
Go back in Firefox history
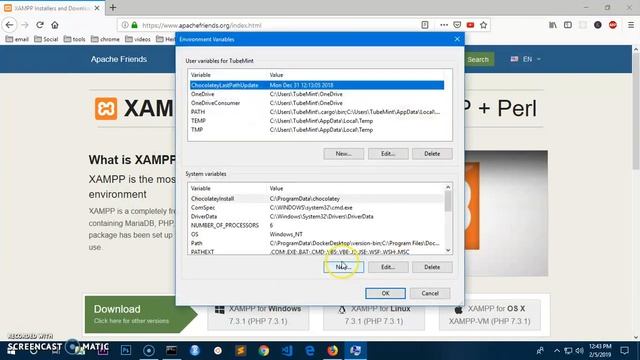(x=9, y=25)
